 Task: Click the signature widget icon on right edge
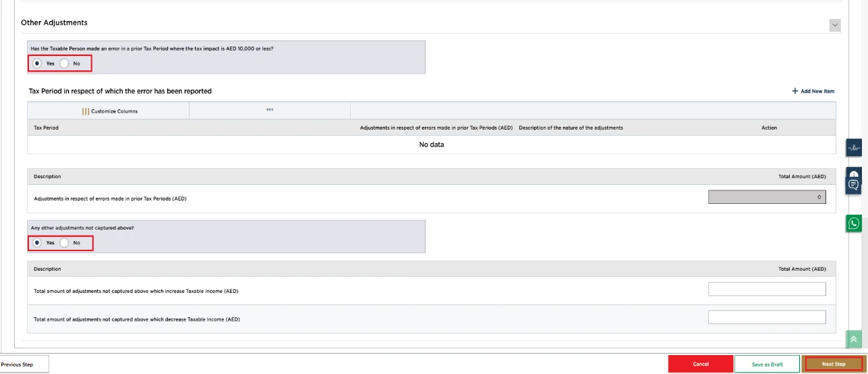pos(854,147)
